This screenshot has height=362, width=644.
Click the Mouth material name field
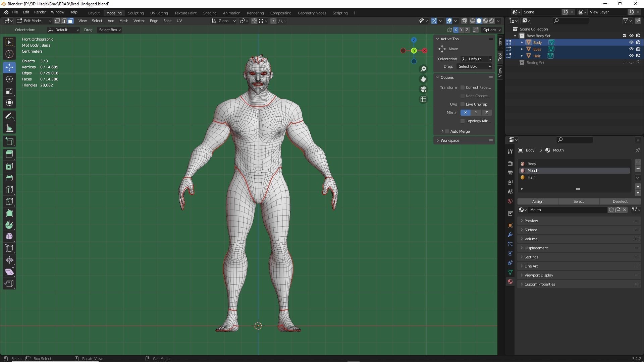point(567,210)
